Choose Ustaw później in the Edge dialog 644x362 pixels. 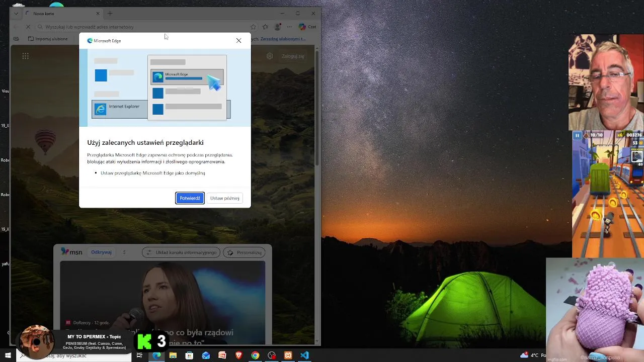(x=224, y=198)
